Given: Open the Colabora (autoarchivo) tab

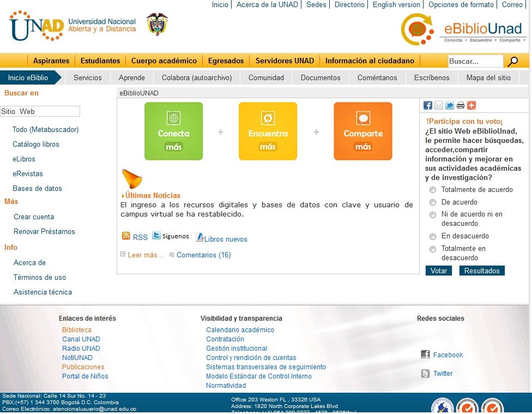Looking at the screenshot, I should 197,78.
